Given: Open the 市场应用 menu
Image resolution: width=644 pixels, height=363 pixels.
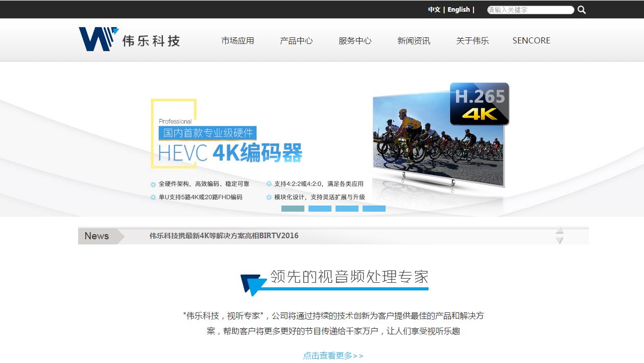Looking at the screenshot, I should pos(237,41).
